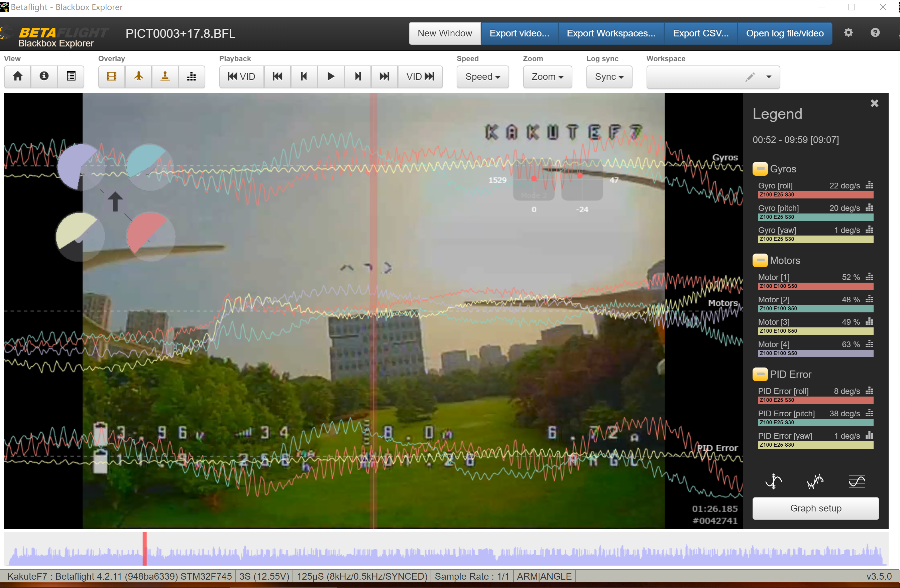Click the red timeline position marker
This screenshot has height=588, width=900.
pyautogui.click(x=144, y=549)
